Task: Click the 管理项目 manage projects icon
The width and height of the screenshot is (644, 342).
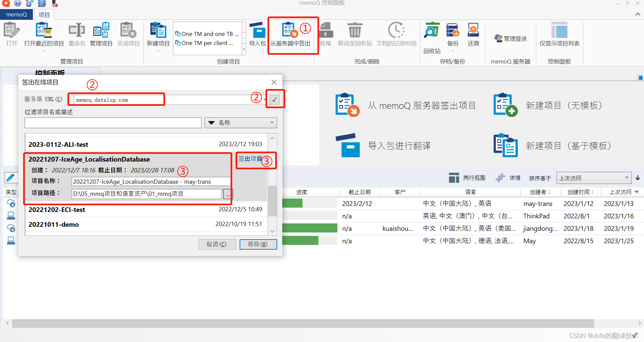Action: click(101, 34)
